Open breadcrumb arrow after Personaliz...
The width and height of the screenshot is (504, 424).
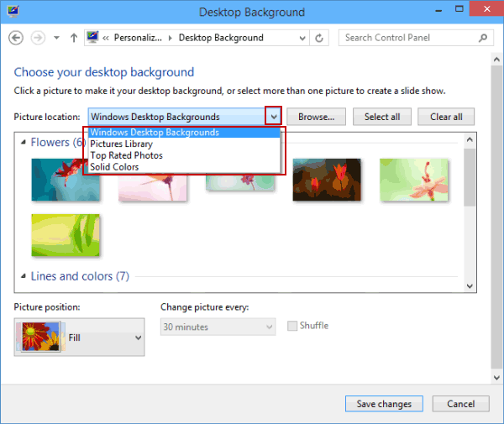(x=171, y=39)
